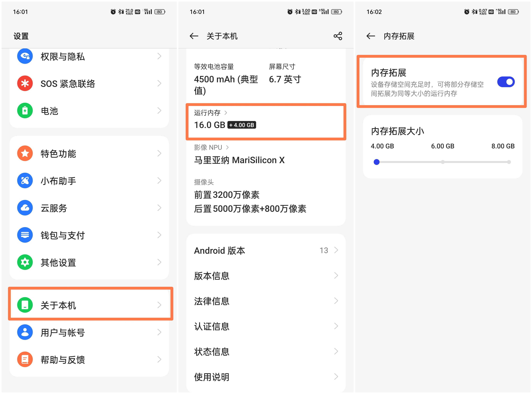Go back from 关于本机 with back arrow
532x394 pixels.
194,36
